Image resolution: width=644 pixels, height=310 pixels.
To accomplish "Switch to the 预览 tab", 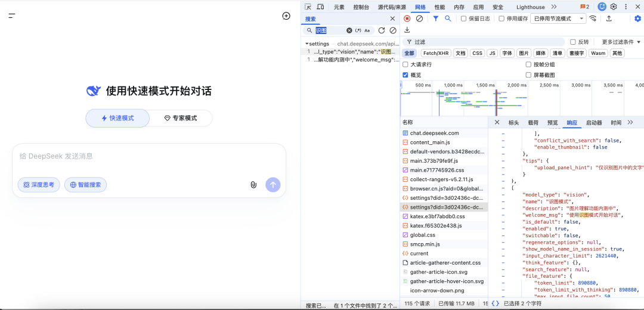I will click(552, 122).
